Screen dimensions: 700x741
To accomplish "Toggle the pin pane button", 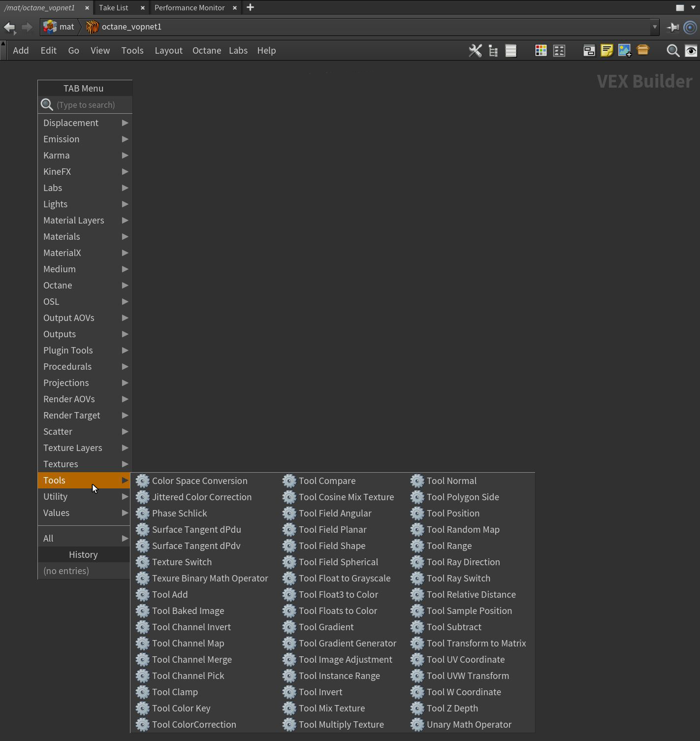I will (672, 27).
